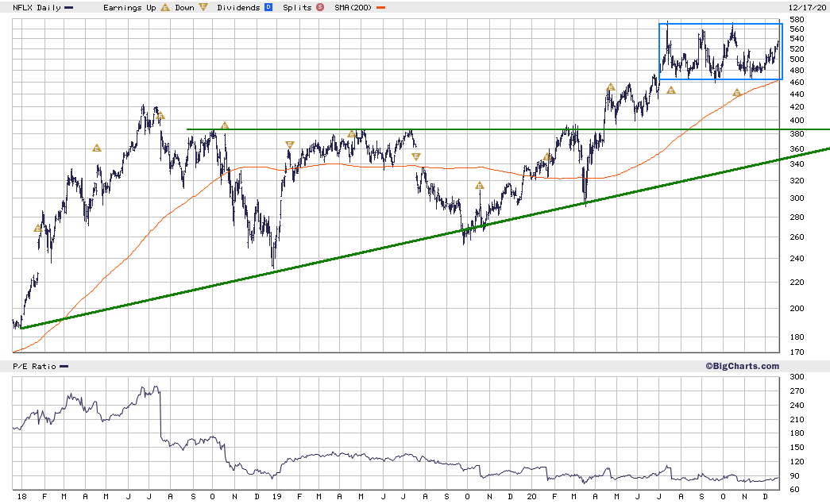
Task: Select the orange SMA(200) legend line swatch
Action: click(380, 8)
